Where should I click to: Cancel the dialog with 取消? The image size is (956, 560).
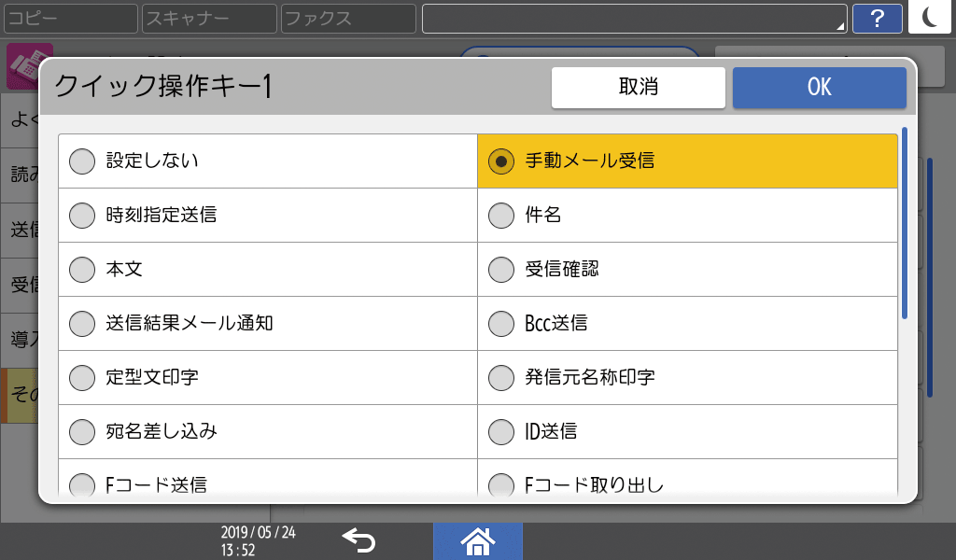tap(639, 87)
